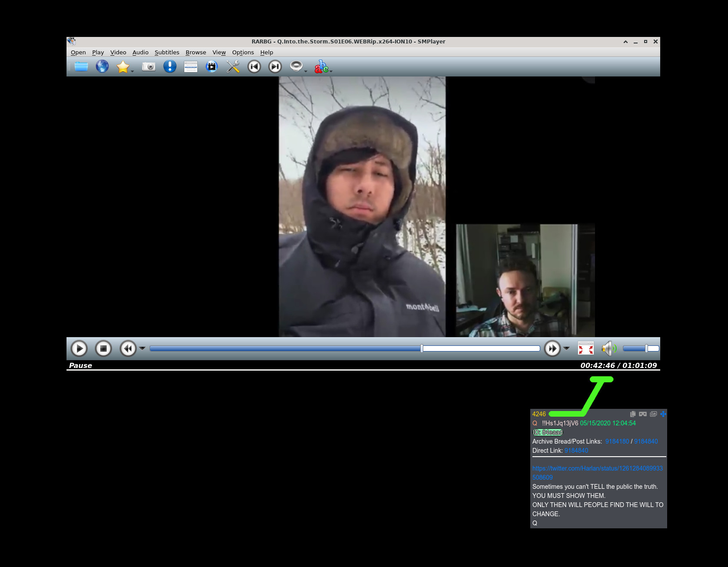This screenshot has width=728, height=567.
Task: Resume playback with the Play button
Action: pos(79,348)
